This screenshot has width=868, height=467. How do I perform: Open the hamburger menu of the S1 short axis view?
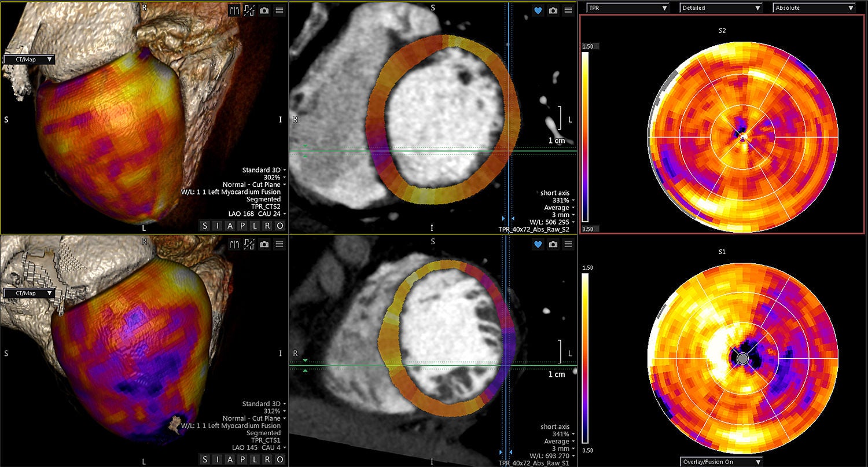pos(568,244)
